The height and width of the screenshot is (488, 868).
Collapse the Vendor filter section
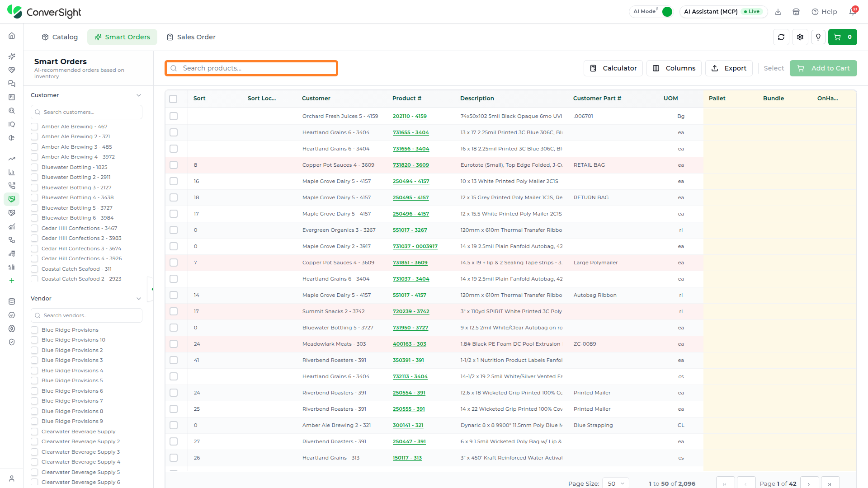coord(139,299)
